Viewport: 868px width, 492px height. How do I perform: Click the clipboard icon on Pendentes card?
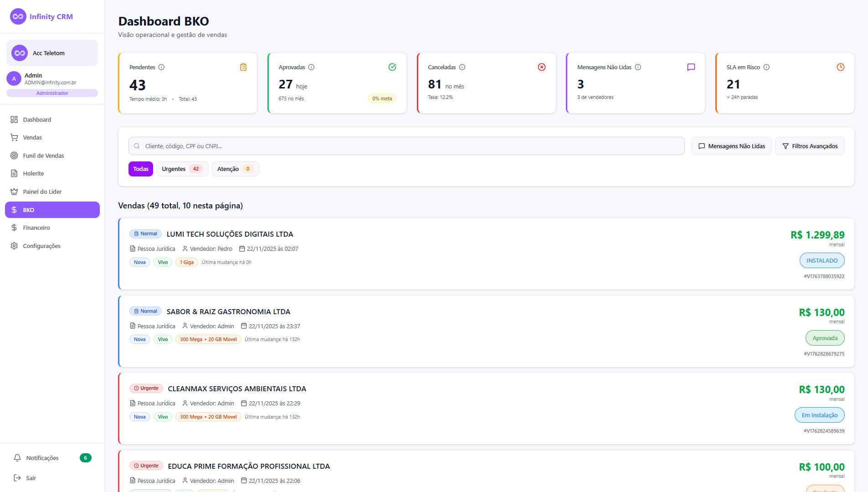pyautogui.click(x=243, y=67)
